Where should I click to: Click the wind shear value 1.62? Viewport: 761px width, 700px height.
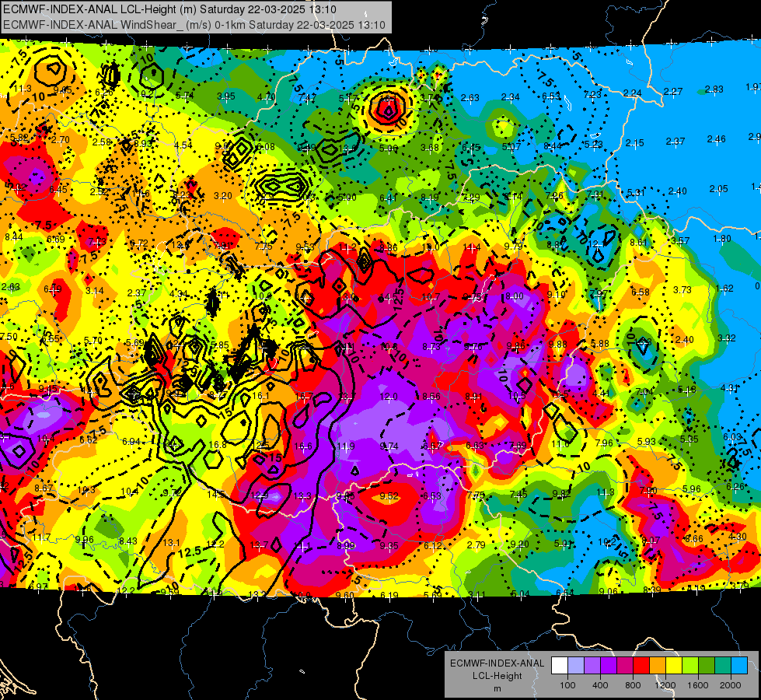pyautogui.click(x=724, y=288)
